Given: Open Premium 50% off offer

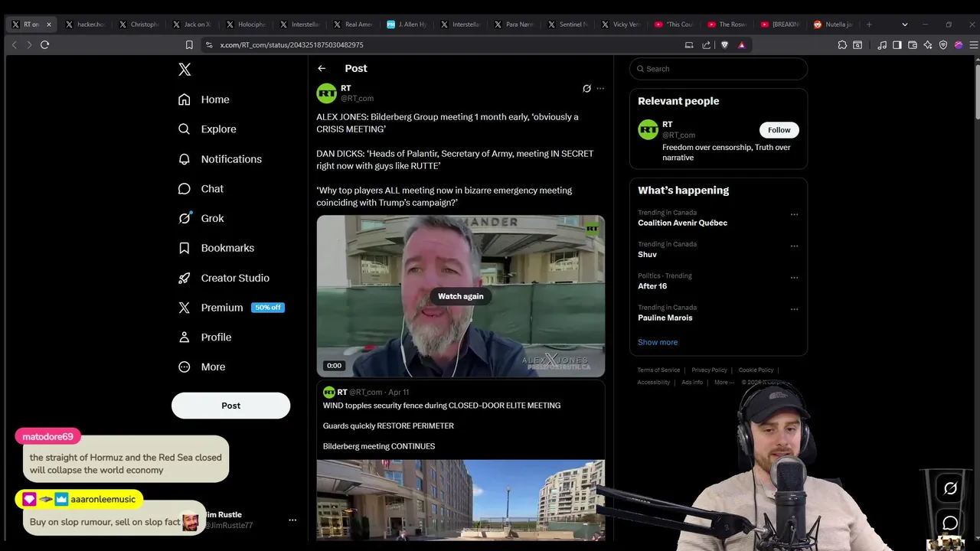Looking at the screenshot, I should tap(231, 308).
